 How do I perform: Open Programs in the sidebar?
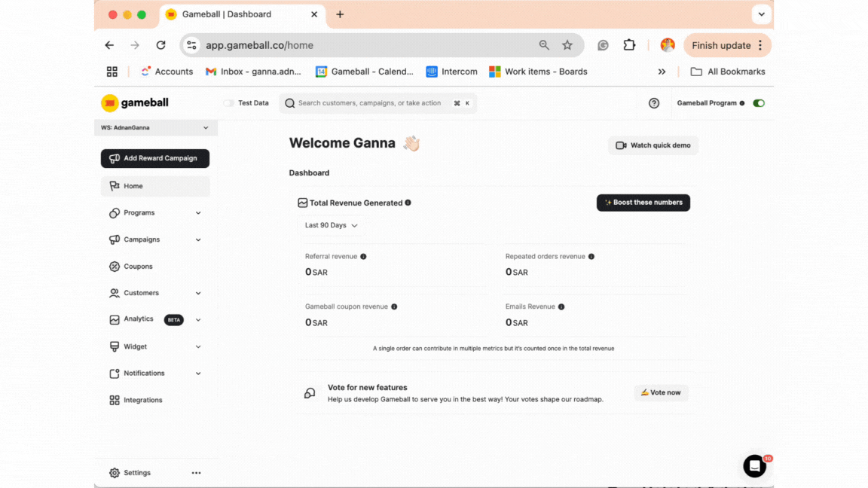pos(139,213)
